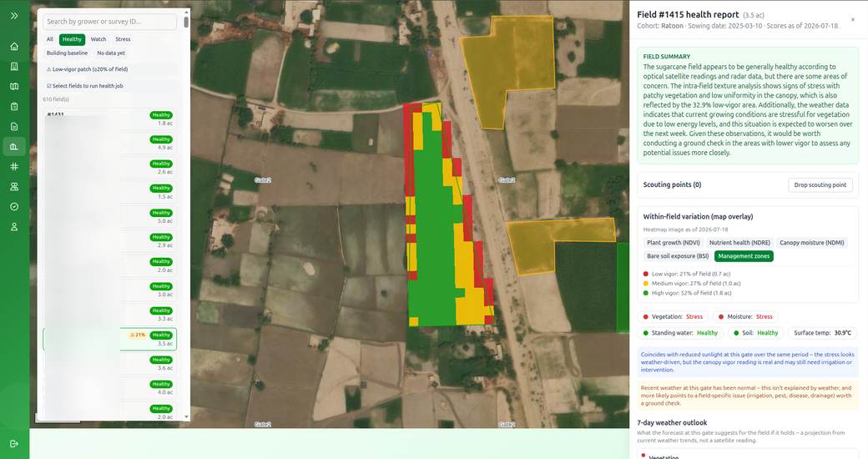Open the users group icon in the sidebar
The image size is (868, 459).
click(x=14, y=187)
